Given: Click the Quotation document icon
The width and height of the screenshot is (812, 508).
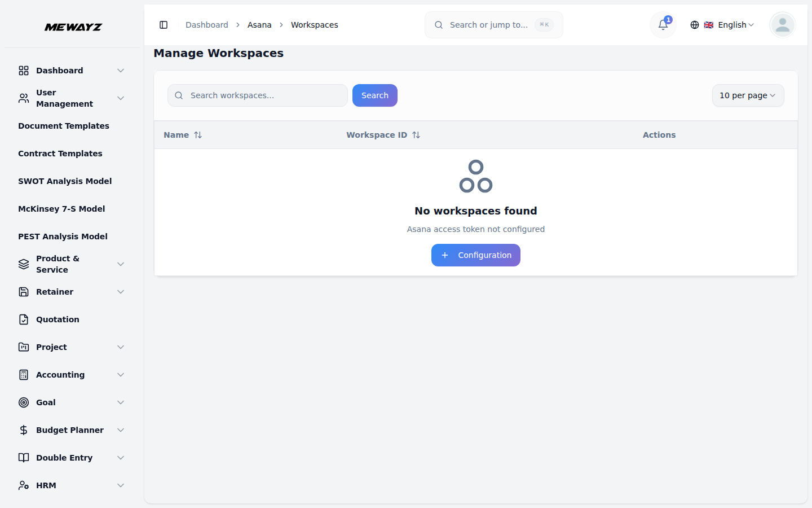Looking at the screenshot, I should coord(23,319).
